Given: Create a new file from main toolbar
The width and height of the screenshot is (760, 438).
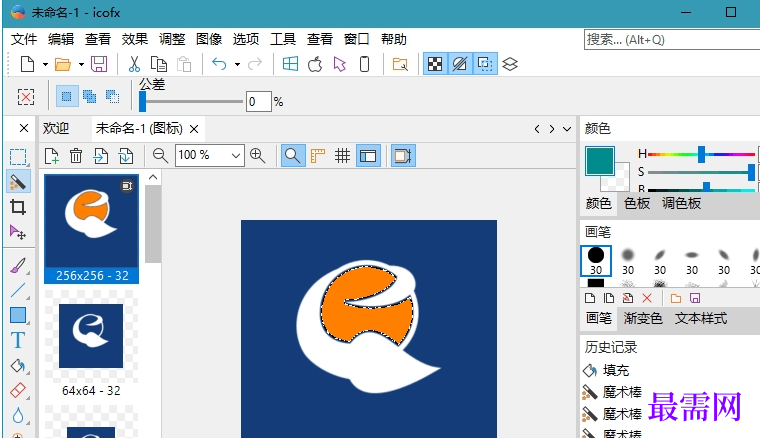Looking at the screenshot, I should (28, 64).
